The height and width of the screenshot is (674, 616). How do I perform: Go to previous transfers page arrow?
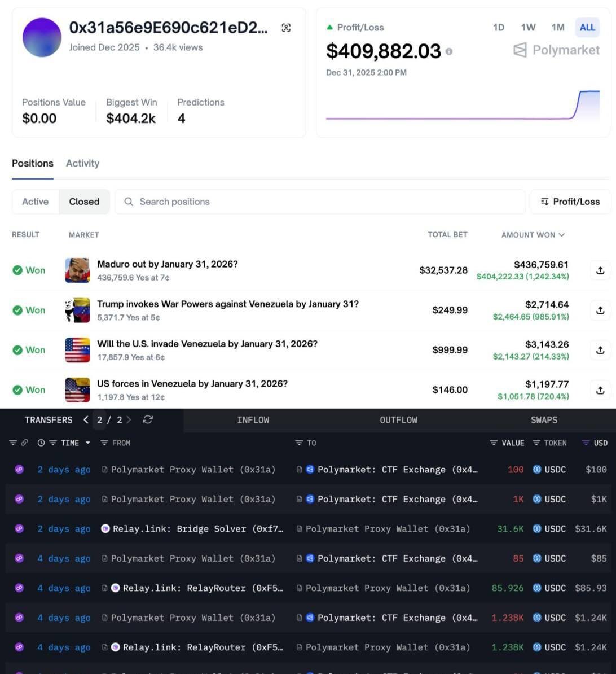[x=86, y=420]
